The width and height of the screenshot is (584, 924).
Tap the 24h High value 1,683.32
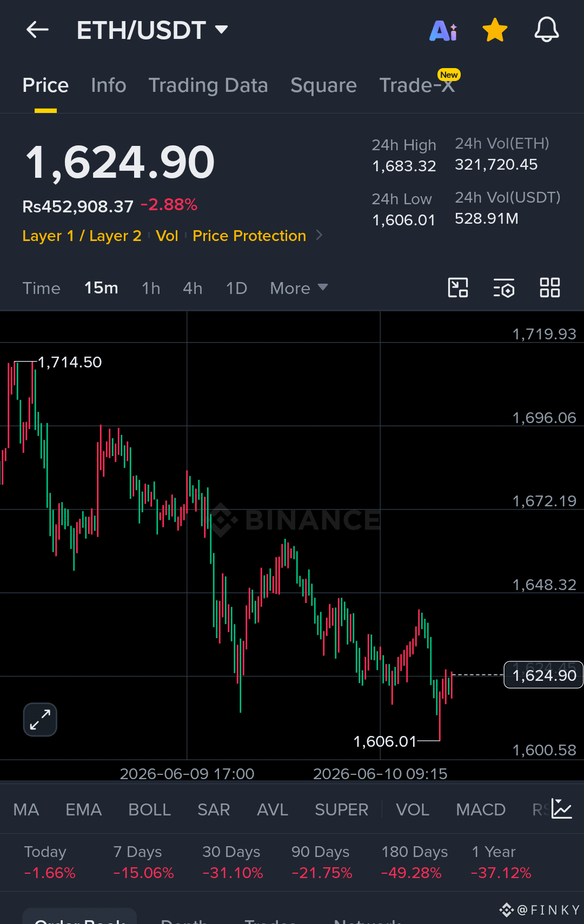pyautogui.click(x=404, y=166)
